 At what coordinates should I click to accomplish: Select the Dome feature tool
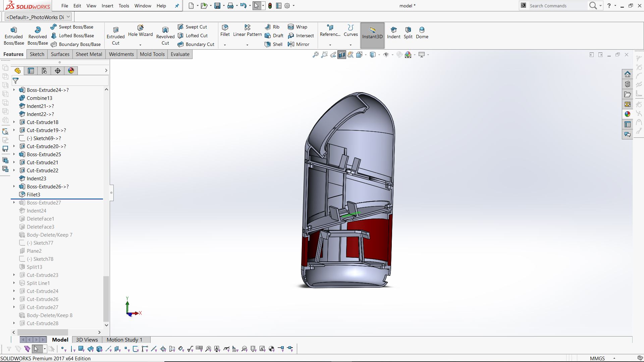[x=422, y=33]
